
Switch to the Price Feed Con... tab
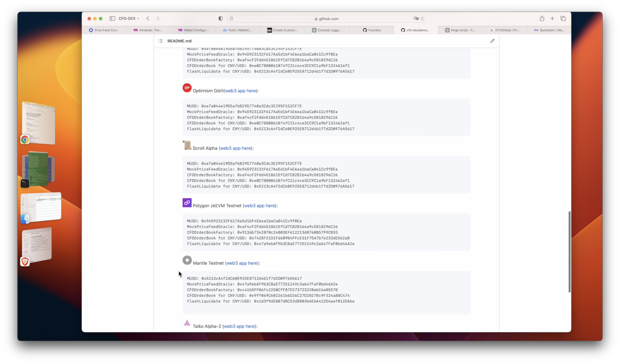click(104, 30)
